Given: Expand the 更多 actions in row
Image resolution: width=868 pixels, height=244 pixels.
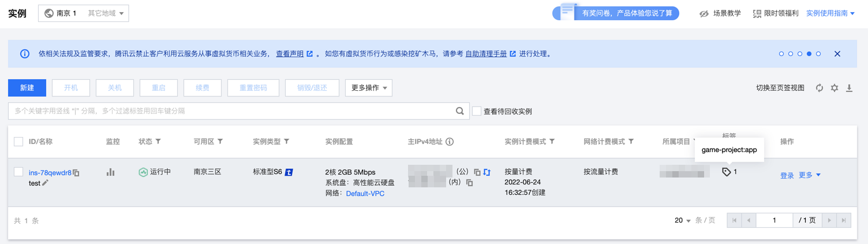Looking at the screenshot, I should tap(809, 175).
